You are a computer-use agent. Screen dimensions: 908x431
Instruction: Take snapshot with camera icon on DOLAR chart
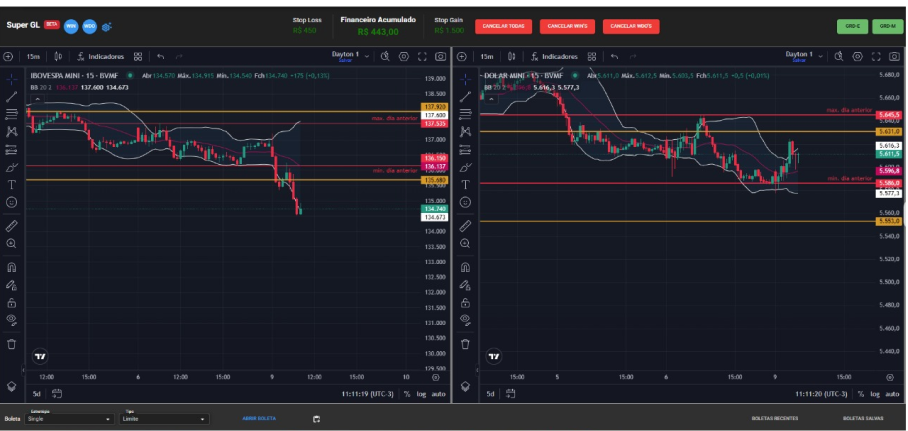pyautogui.click(x=895, y=56)
